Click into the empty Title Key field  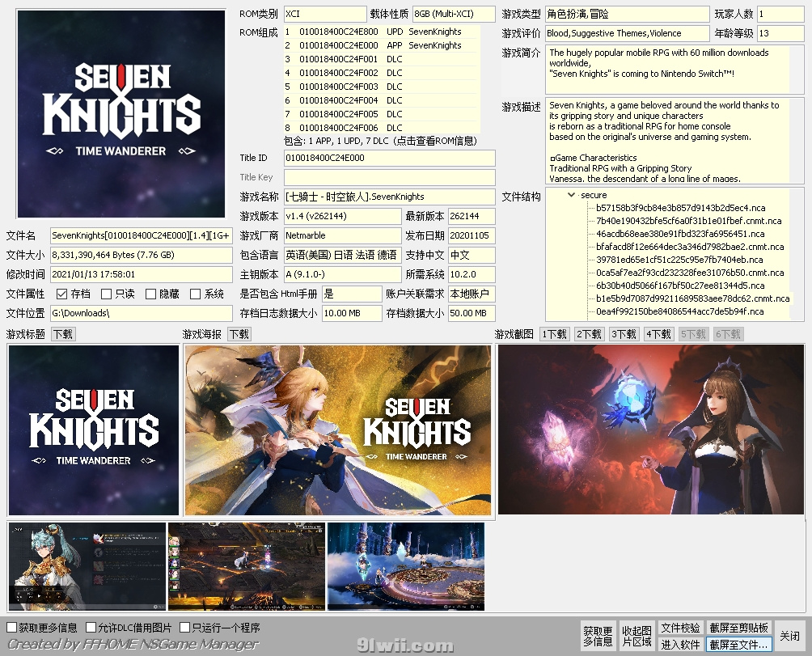point(389,177)
